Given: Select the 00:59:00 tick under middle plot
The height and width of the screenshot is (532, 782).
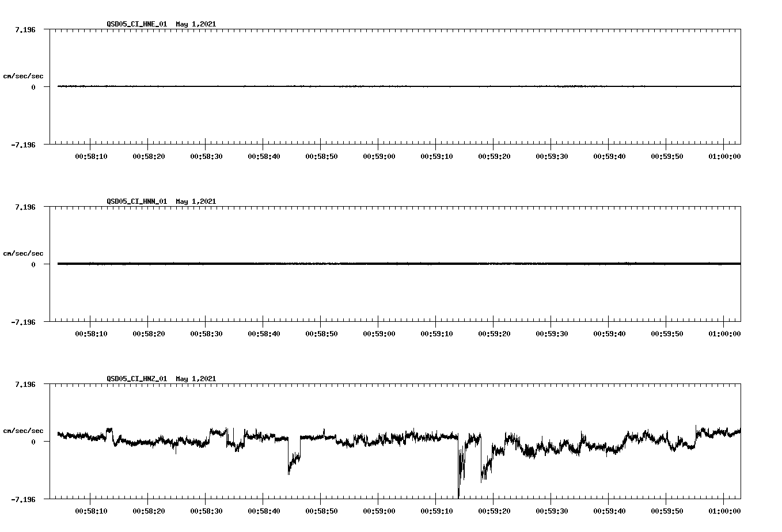Looking at the screenshot, I should pyautogui.click(x=378, y=333).
